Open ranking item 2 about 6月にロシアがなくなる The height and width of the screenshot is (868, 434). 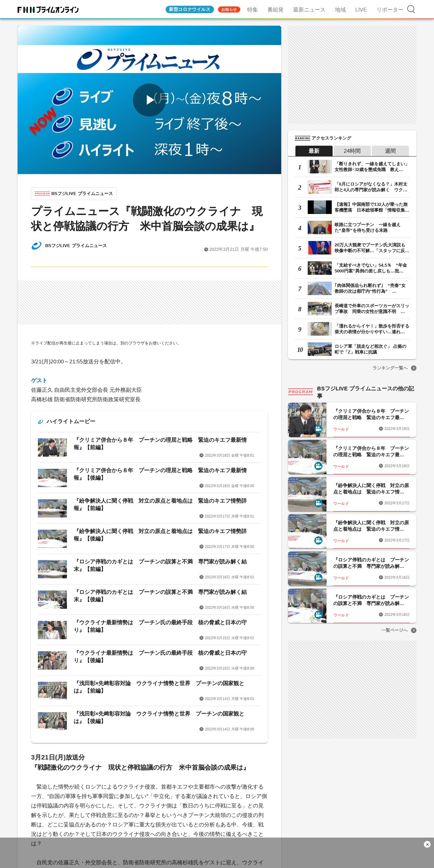click(x=352, y=187)
